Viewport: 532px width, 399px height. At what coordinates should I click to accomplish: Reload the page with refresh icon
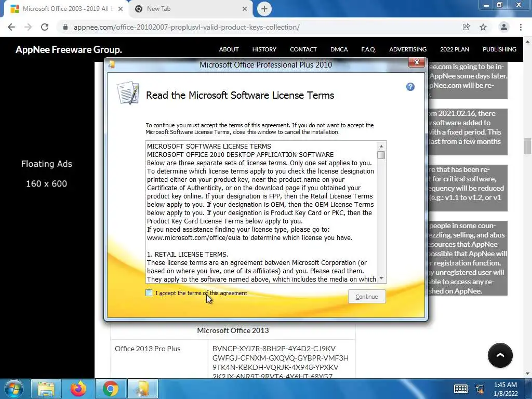(45, 27)
